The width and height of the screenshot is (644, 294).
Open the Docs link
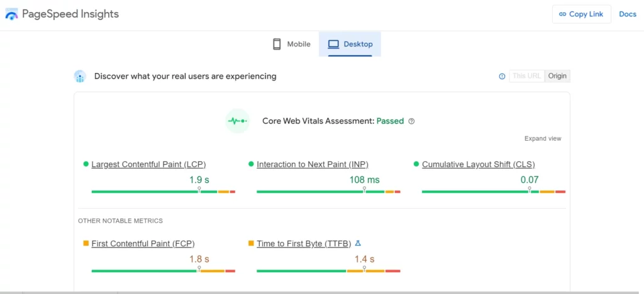tap(628, 14)
